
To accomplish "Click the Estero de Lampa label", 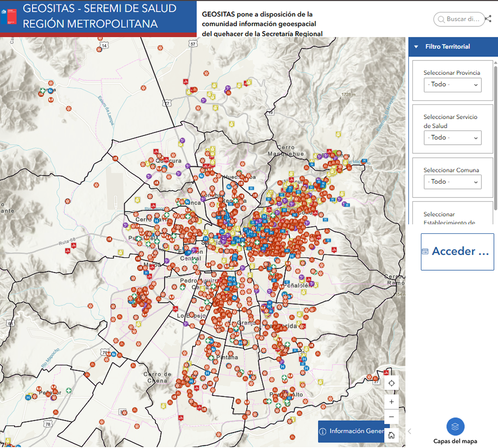I will coord(105,111).
